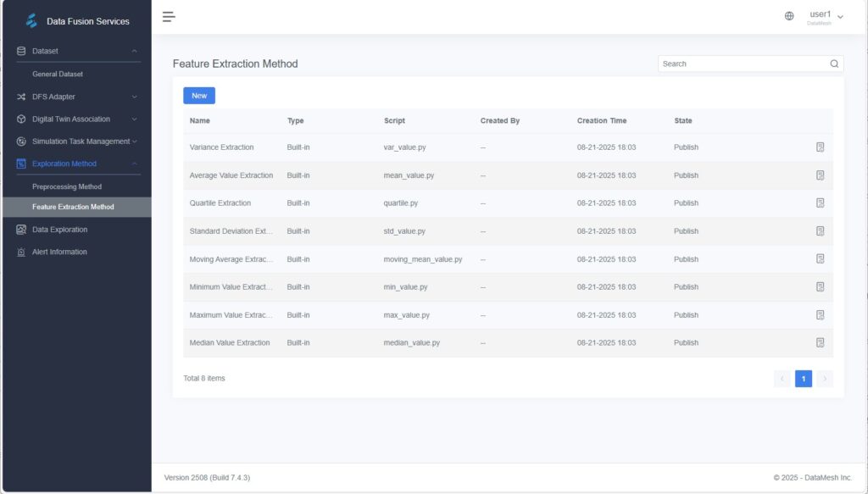
Task: Open Alert Information in sidebar
Action: pyautogui.click(x=59, y=252)
